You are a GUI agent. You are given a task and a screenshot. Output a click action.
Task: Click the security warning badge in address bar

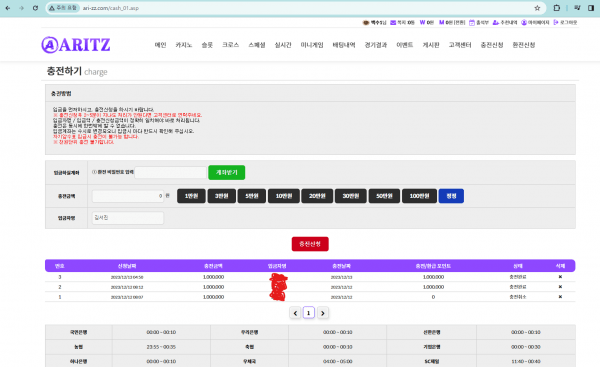click(x=63, y=8)
